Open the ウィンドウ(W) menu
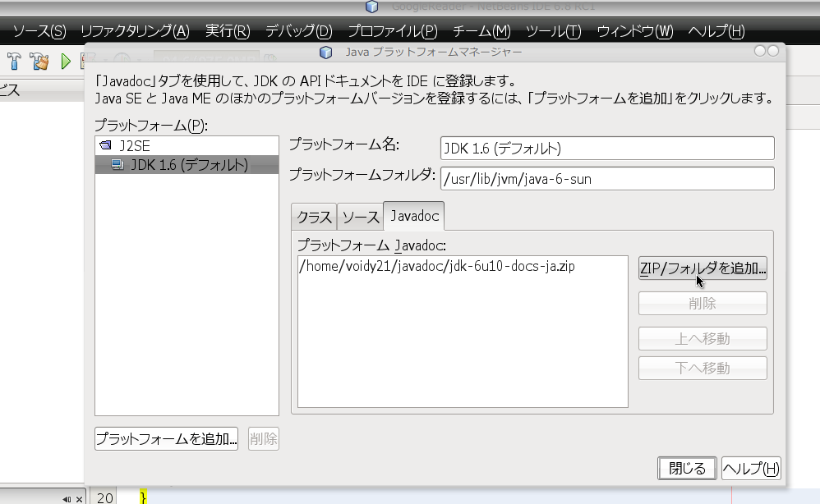 (x=635, y=31)
